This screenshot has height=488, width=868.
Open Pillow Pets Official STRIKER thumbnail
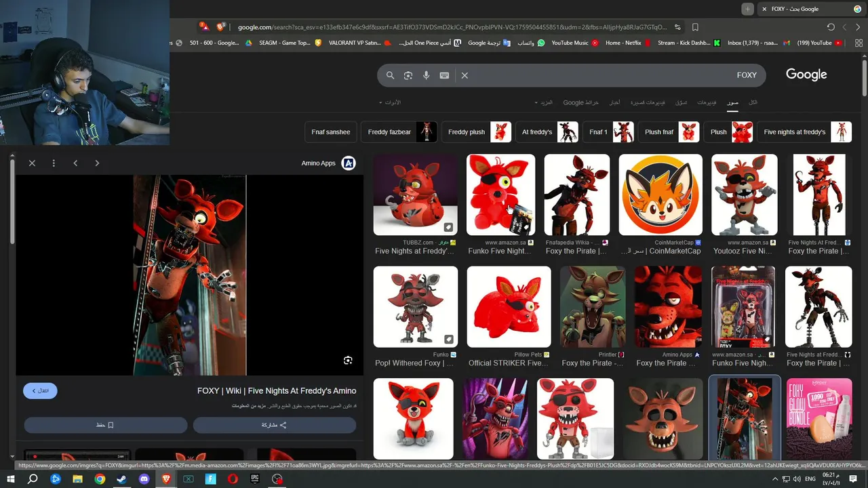point(509,307)
